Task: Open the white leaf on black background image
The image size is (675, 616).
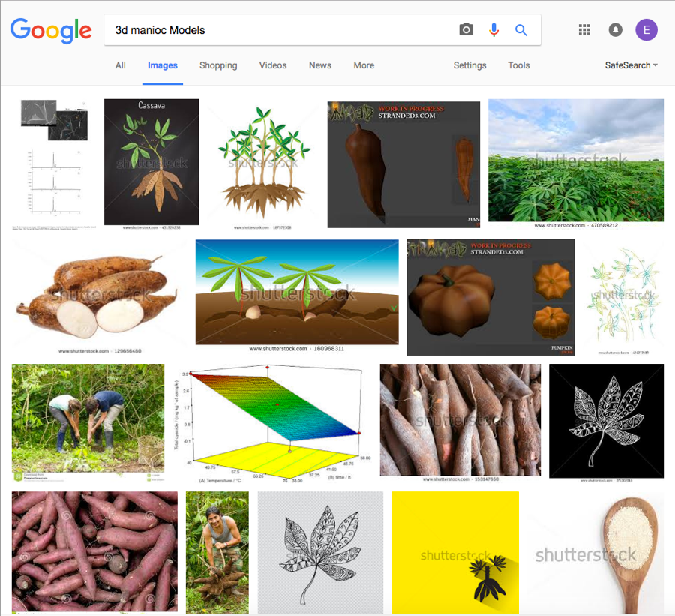Action: (606, 422)
